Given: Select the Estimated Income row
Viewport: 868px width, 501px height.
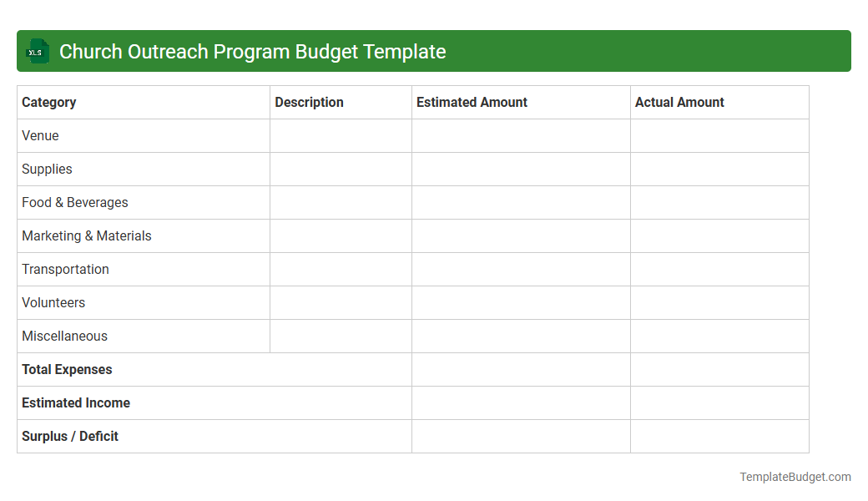Looking at the screenshot, I should pos(76,402).
